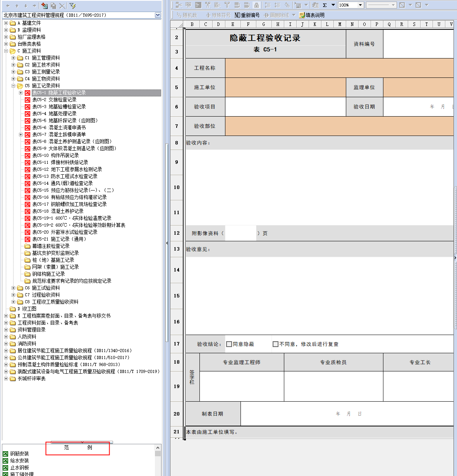Click the add new table icon
This screenshot has width=457, height=476.
coord(44,5)
